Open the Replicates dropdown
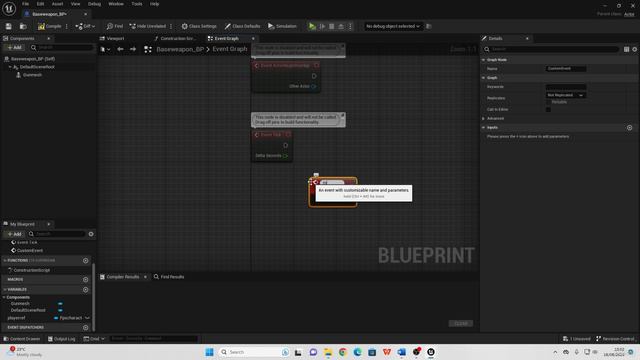Image resolution: width=640 pixels, height=360 pixels. tap(565, 95)
